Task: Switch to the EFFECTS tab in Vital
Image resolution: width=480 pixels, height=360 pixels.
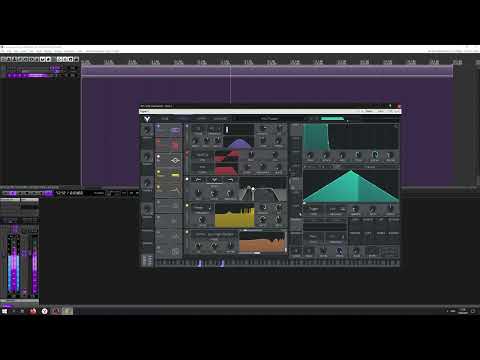Action: pyautogui.click(x=183, y=119)
